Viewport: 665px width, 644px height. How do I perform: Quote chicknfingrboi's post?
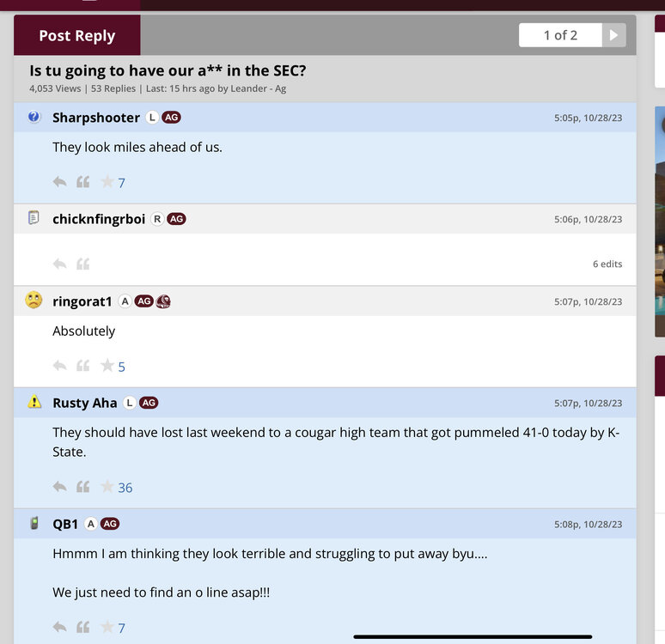[83, 264]
